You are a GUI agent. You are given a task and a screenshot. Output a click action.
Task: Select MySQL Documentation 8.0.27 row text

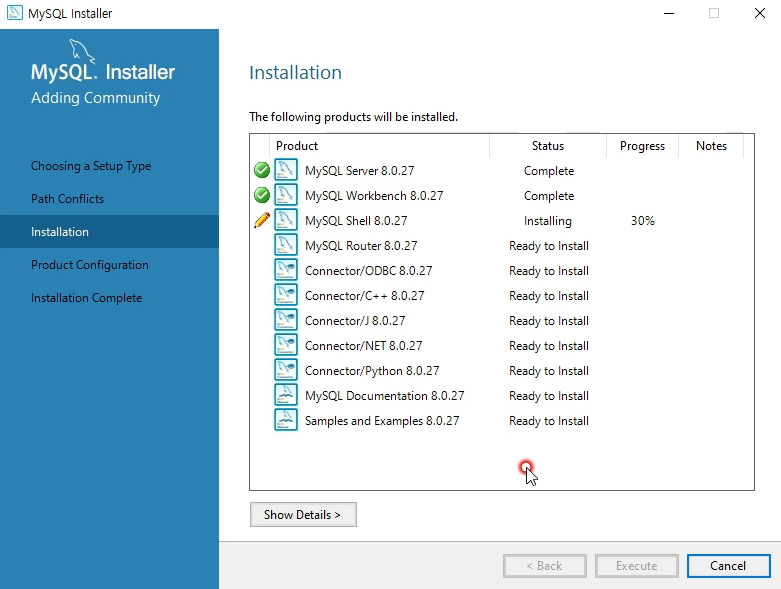coord(385,395)
